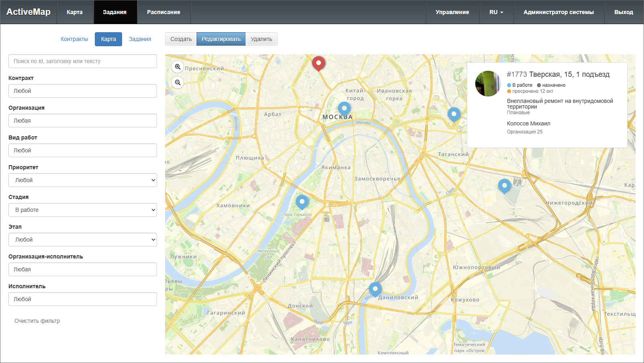Switch to the Расписание menu tab
Image resolution: width=644 pixels, height=363 pixels.
click(x=164, y=12)
